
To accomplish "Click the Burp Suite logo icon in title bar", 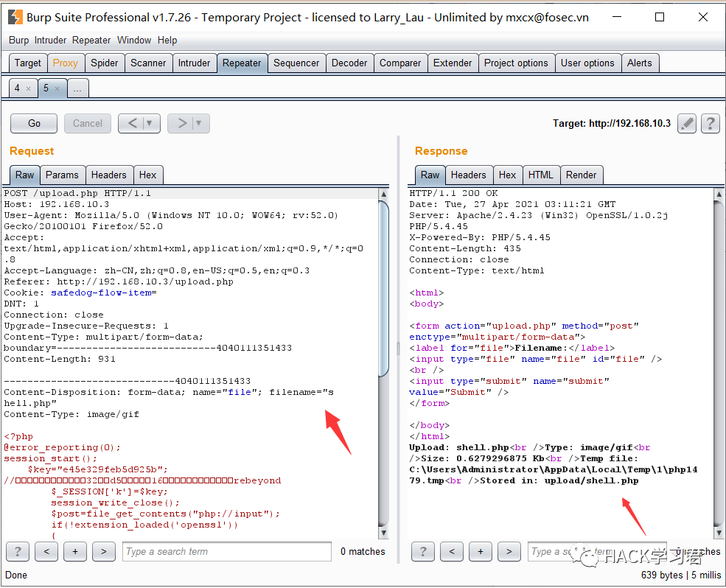I will (x=15, y=17).
